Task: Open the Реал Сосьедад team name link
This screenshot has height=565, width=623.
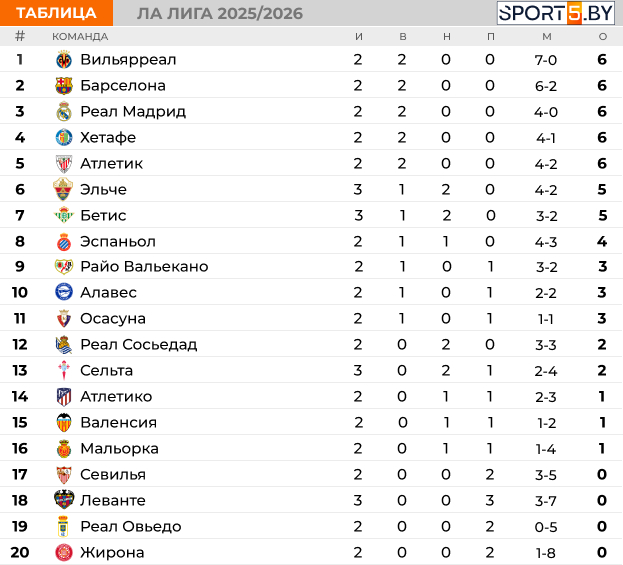Action: point(139,344)
